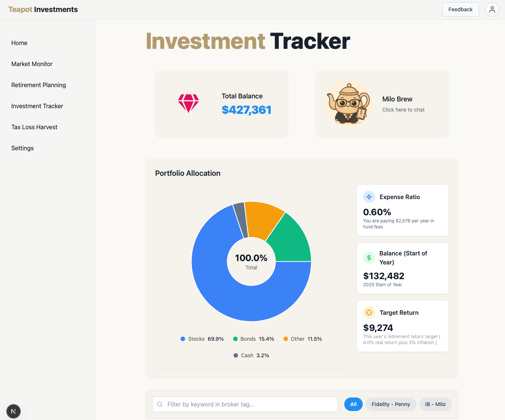Click the Cash 3.2% legend label
This screenshot has width=505, height=420.
pos(255,355)
